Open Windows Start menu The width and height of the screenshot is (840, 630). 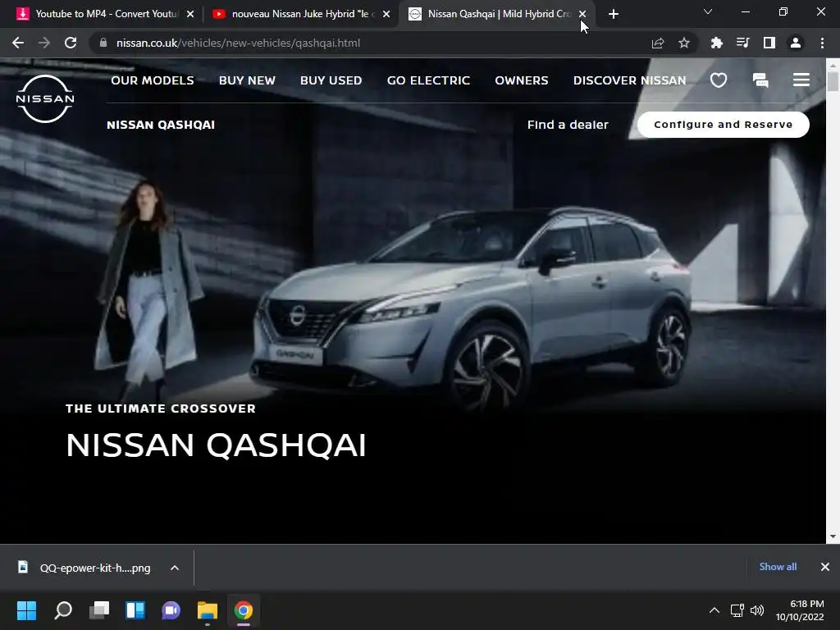[26, 610]
